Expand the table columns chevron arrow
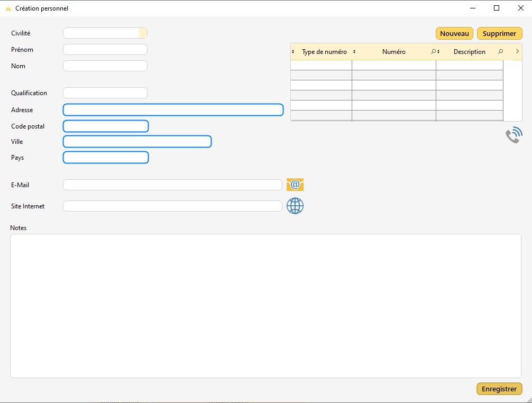532x403 pixels. pos(517,51)
